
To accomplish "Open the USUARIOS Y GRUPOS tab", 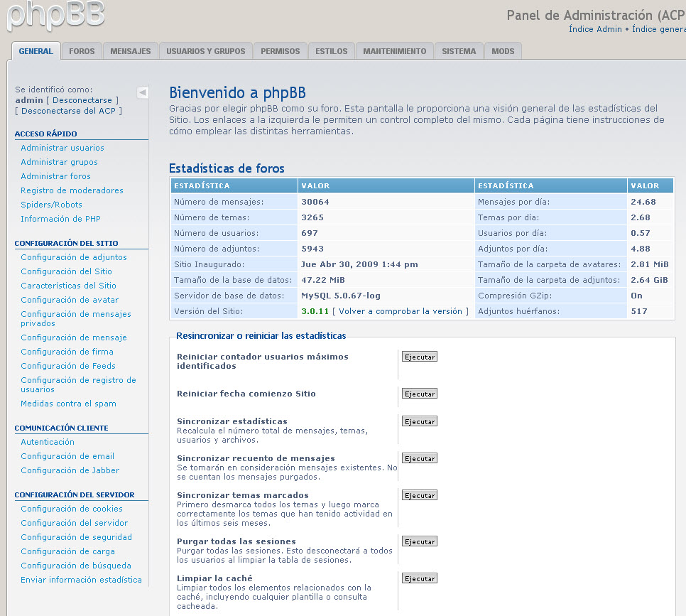I will 205,50.
